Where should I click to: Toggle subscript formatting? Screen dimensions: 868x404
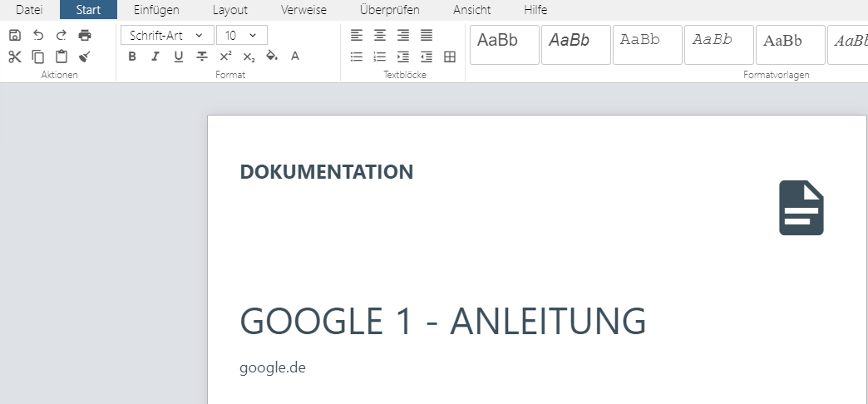[249, 57]
